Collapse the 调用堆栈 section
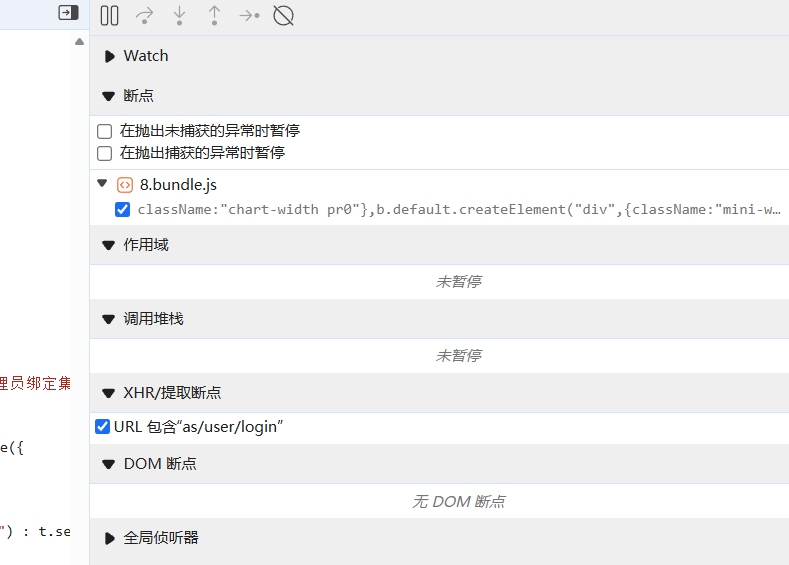Screen dimensions: 789x565 108,319
